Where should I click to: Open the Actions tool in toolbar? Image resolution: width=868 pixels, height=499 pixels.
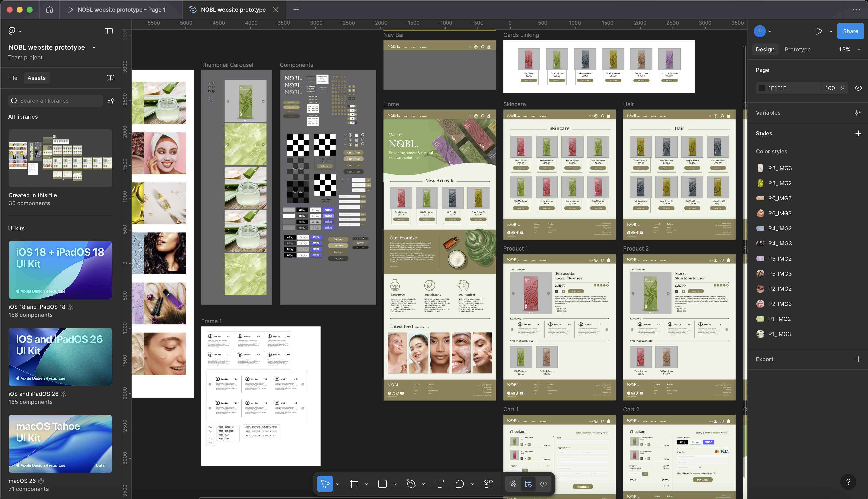point(488,484)
